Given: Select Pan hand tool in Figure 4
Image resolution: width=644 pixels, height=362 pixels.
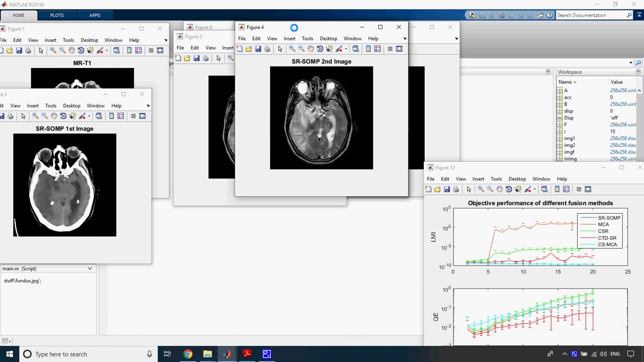Looking at the screenshot, I should point(310,49).
